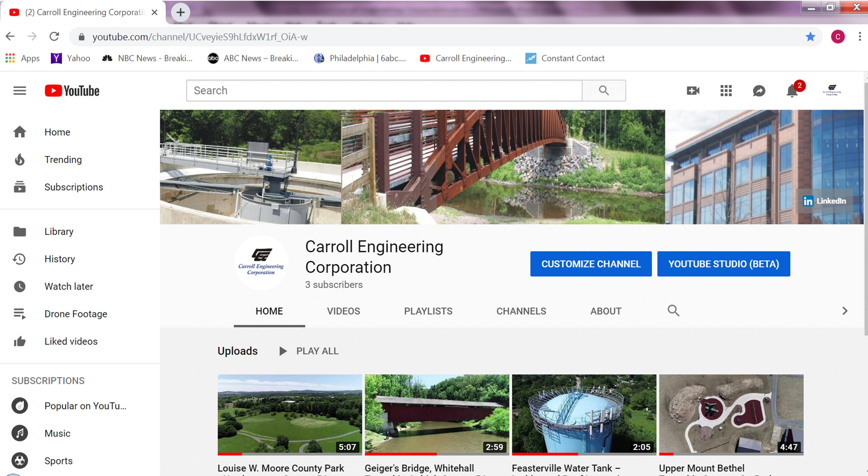Switch to the PLAYLISTS tab
The width and height of the screenshot is (868, 476).
tap(428, 311)
